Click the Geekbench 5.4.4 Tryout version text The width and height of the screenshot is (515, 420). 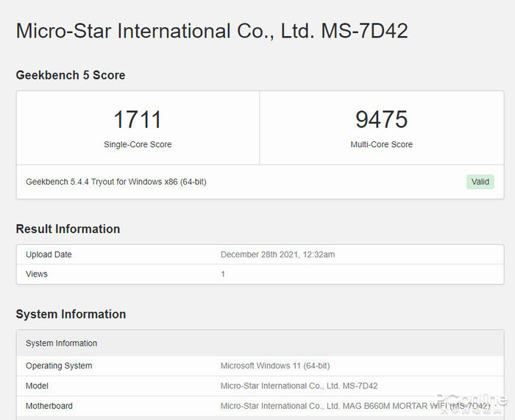click(116, 182)
